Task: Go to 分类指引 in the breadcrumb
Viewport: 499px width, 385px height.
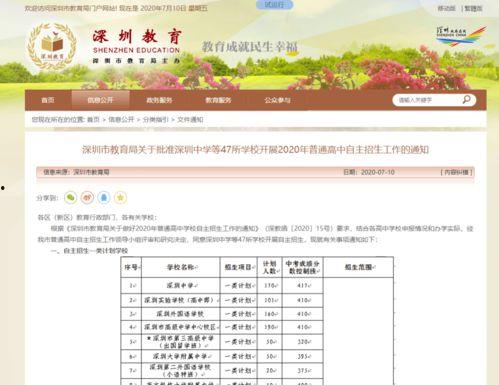Action: tap(156, 119)
